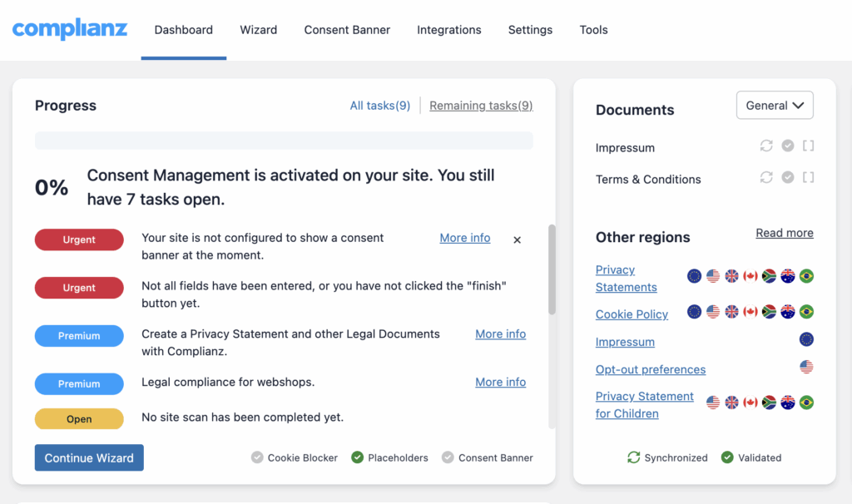This screenshot has width=852, height=504.
Task: Click Impressum shortcode brackets icon
Action: click(809, 146)
